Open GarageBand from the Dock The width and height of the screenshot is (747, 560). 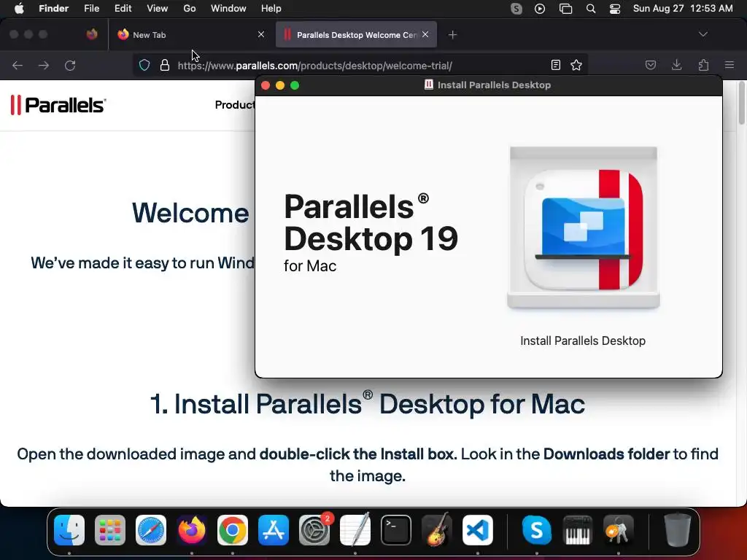point(437,530)
